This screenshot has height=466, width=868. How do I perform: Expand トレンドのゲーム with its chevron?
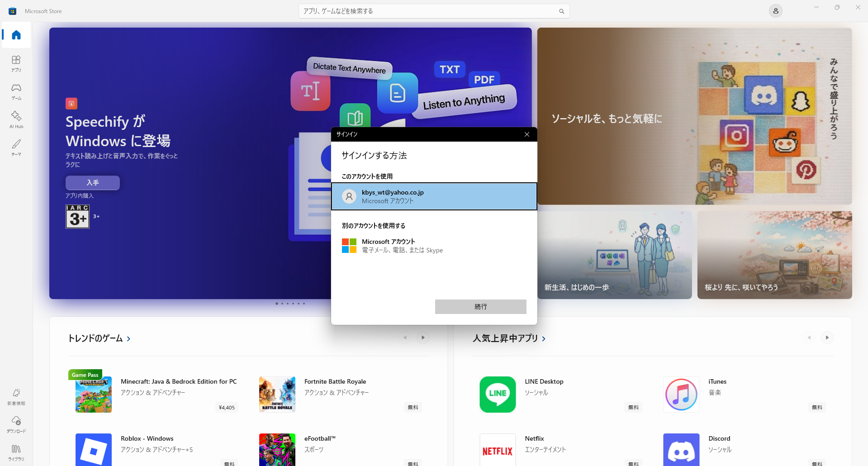click(129, 338)
